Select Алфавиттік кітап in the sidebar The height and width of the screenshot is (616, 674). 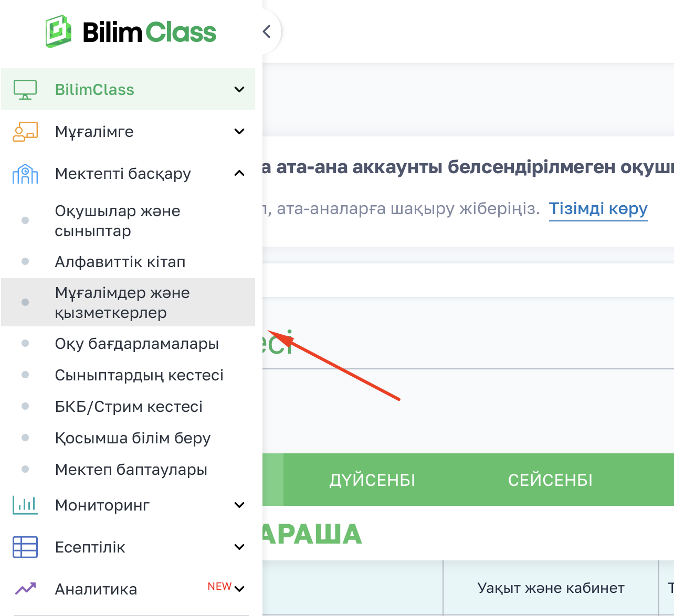[x=120, y=262]
